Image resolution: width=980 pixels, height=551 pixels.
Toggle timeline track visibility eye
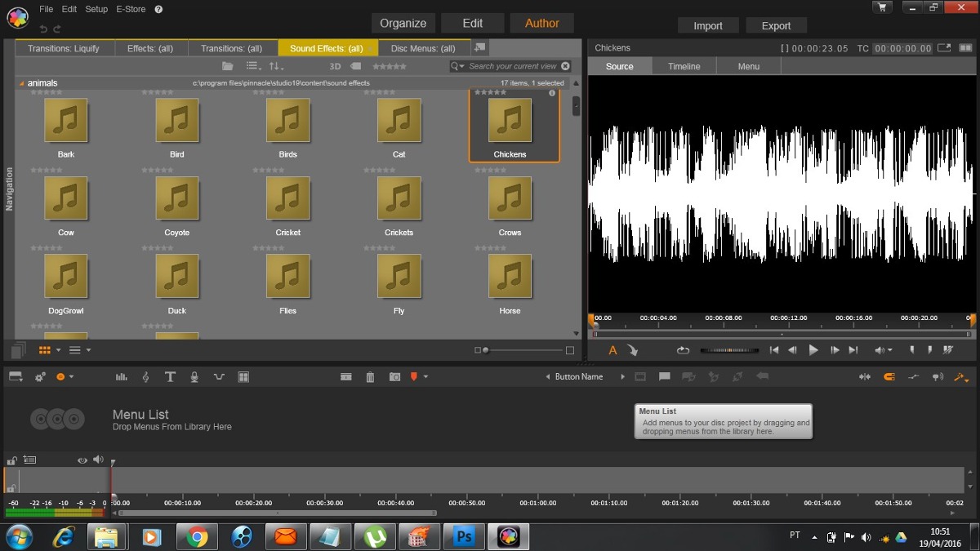tap(82, 460)
